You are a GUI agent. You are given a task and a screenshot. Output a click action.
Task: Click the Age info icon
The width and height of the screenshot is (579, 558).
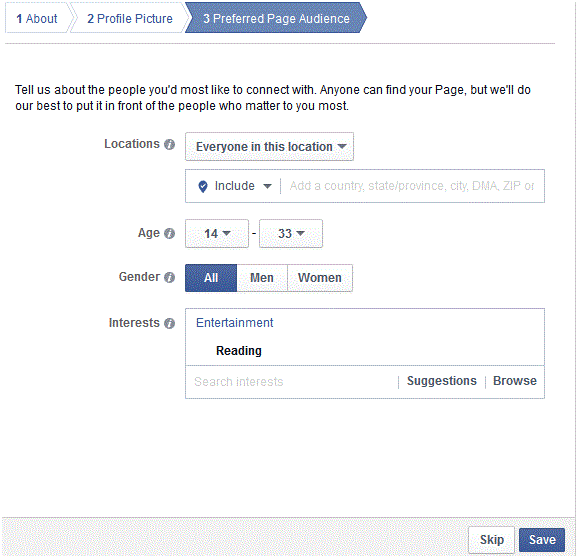(169, 233)
